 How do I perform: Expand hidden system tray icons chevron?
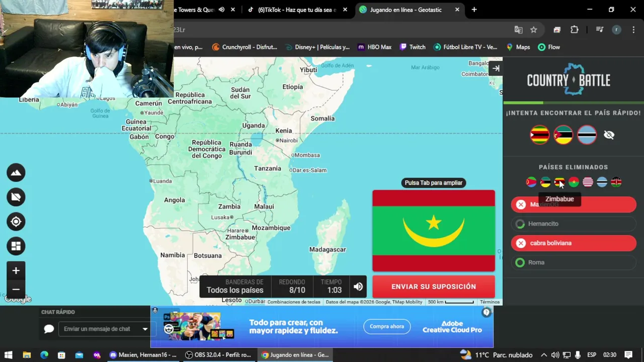point(544,355)
